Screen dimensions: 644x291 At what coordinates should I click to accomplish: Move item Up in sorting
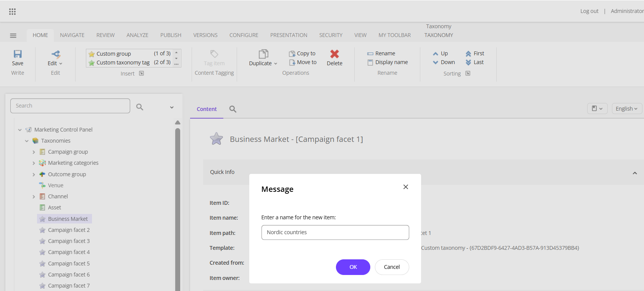coord(441,53)
